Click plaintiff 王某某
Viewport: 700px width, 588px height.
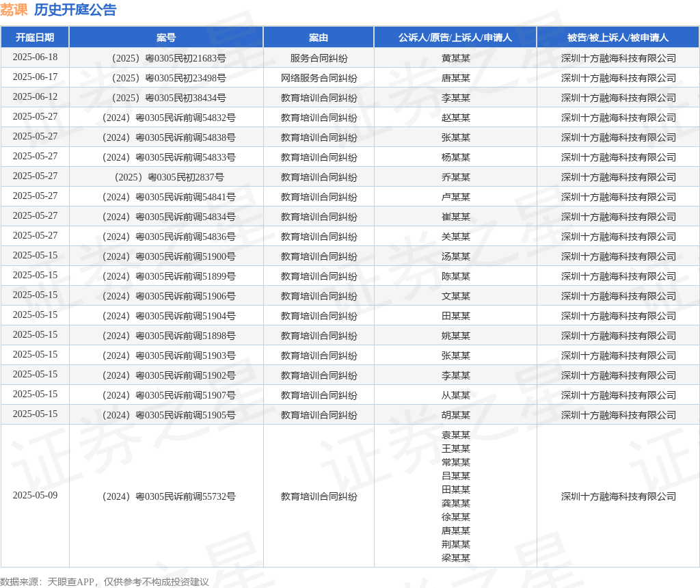456,449
